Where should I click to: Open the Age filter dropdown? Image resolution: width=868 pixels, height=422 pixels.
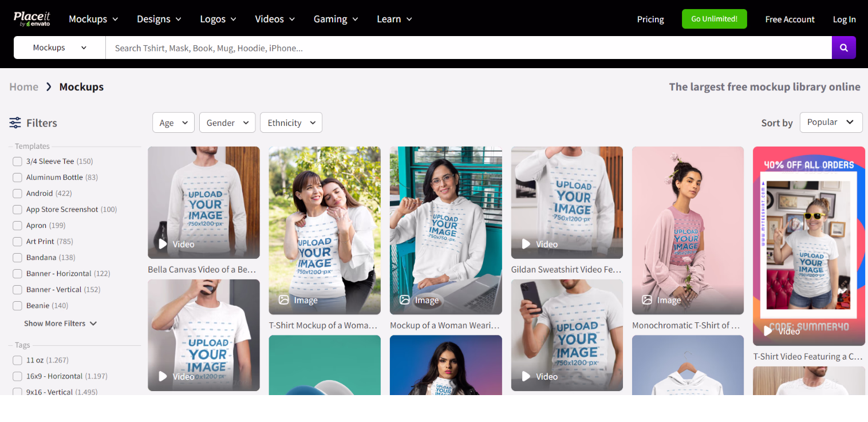(173, 123)
